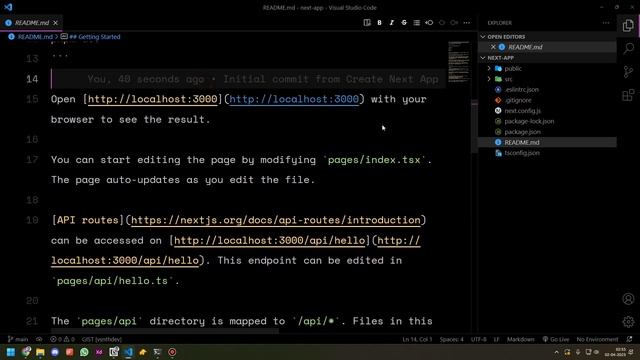Toggle bold formatting in editor toolbar
Viewport: 640px width, 360px height.
379,23
